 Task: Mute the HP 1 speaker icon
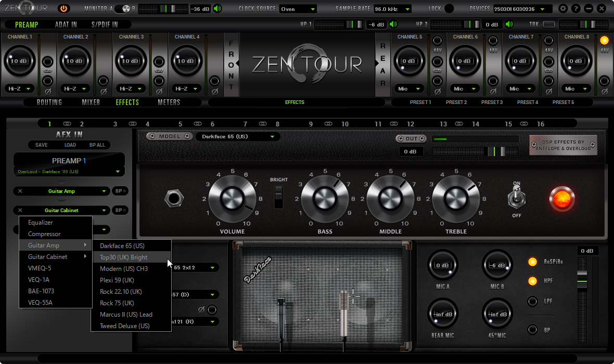393,24
